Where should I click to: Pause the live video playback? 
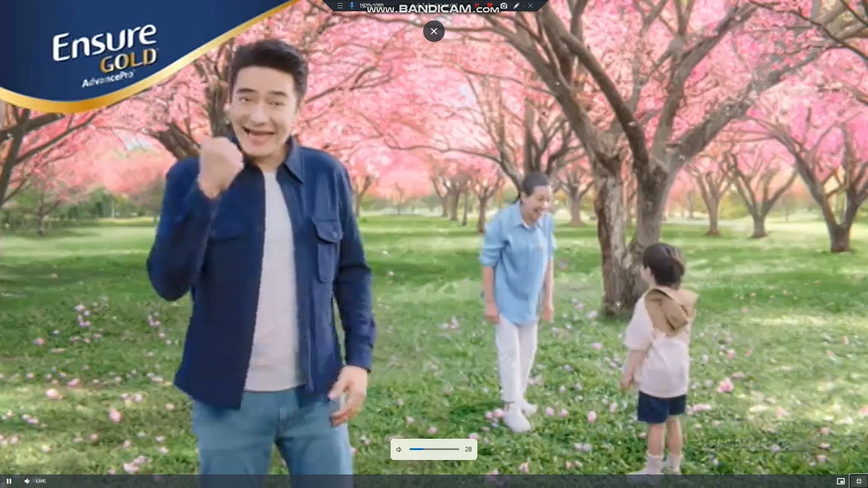click(9, 481)
